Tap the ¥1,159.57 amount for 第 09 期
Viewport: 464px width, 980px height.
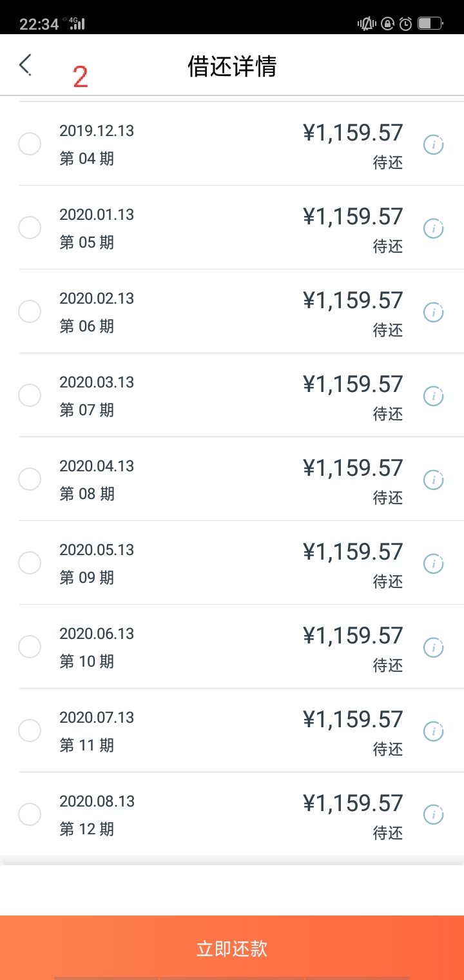[353, 552]
